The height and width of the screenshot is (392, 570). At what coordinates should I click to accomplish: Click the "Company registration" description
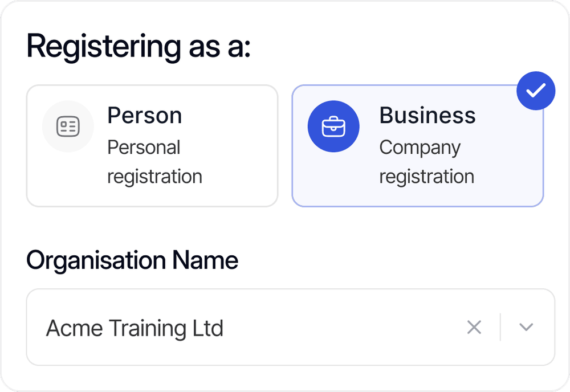pos(426,162)
